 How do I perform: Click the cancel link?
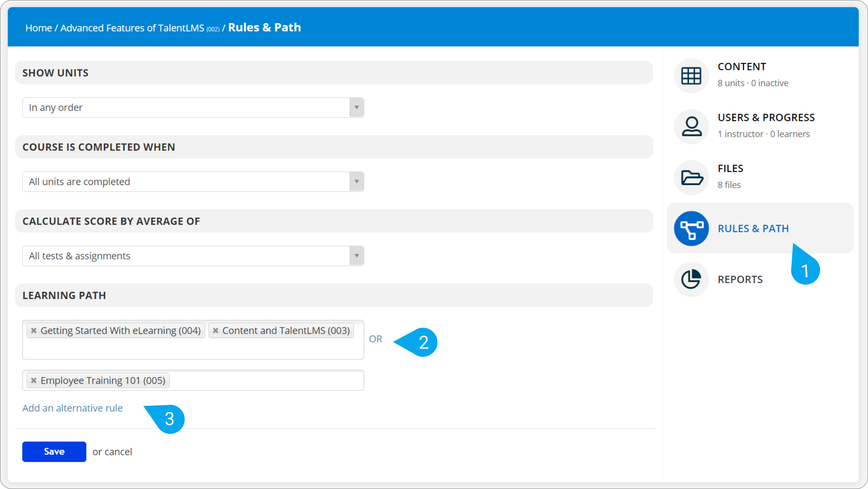click(118, 452)
